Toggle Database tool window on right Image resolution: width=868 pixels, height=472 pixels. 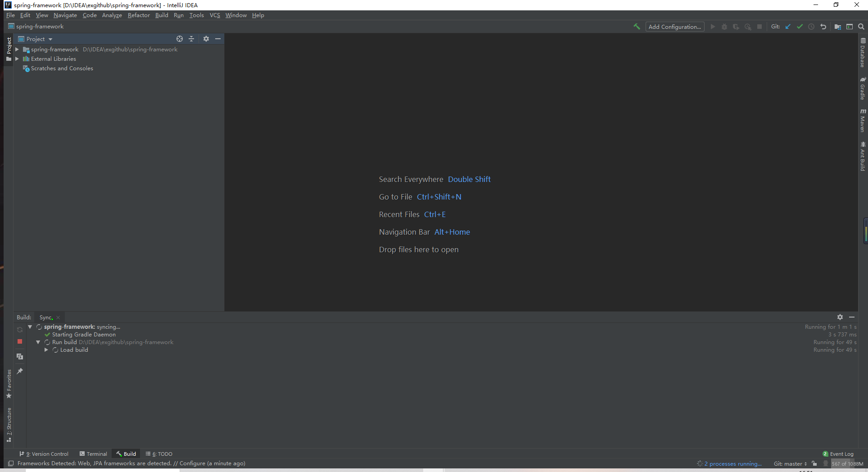[863, 53]
